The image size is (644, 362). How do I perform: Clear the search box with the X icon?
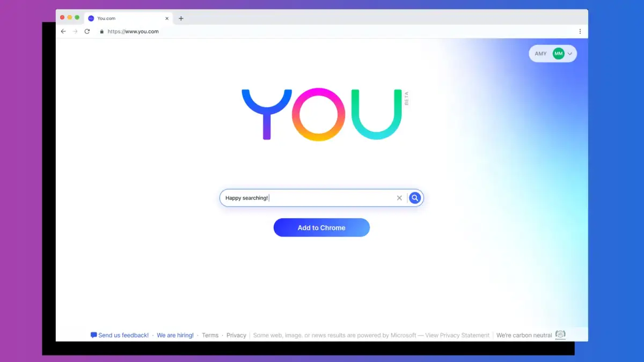tap(399, 198)
